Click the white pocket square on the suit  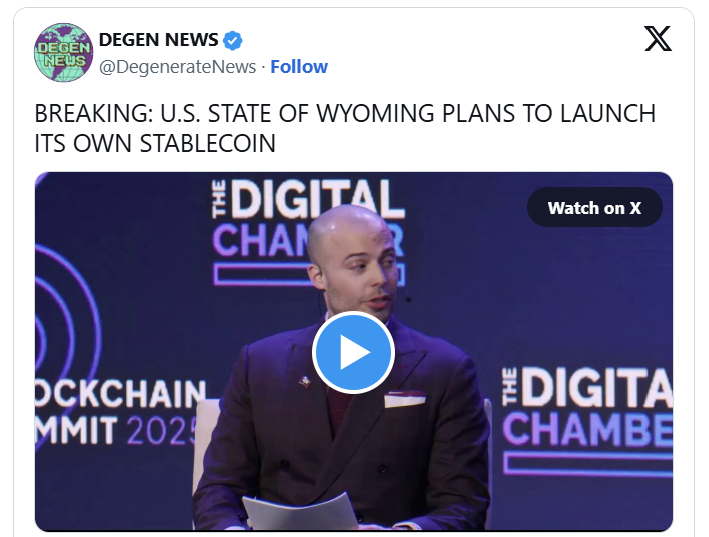[405, 400]
